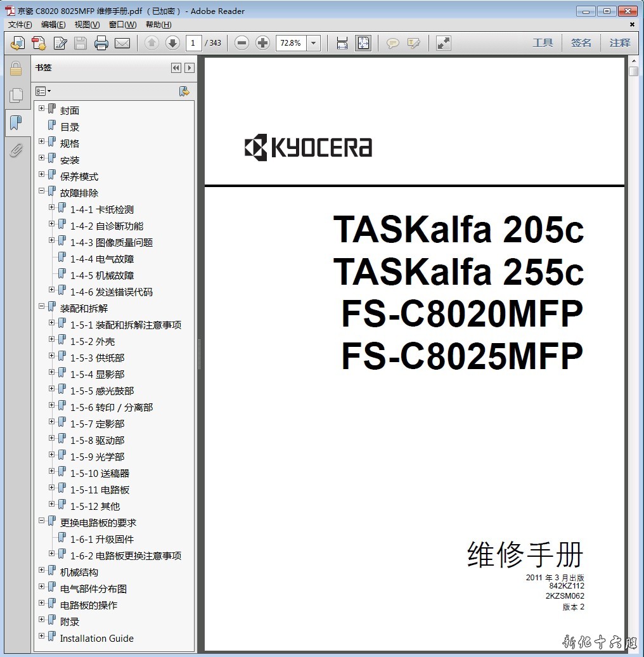Toggle the fit whole page view
Viewport: 644px width, 657px height.
pos(363,43)
